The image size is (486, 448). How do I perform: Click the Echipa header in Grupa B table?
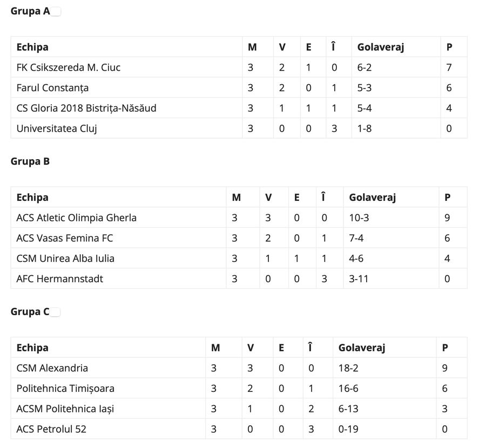pyautogui.click(x=32, y=198)
